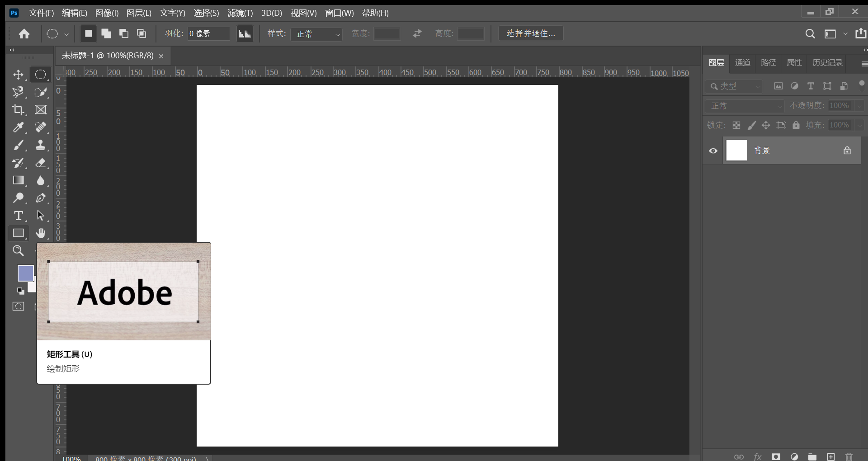Switch to the 路径 tab

click(x=769, y=63)
